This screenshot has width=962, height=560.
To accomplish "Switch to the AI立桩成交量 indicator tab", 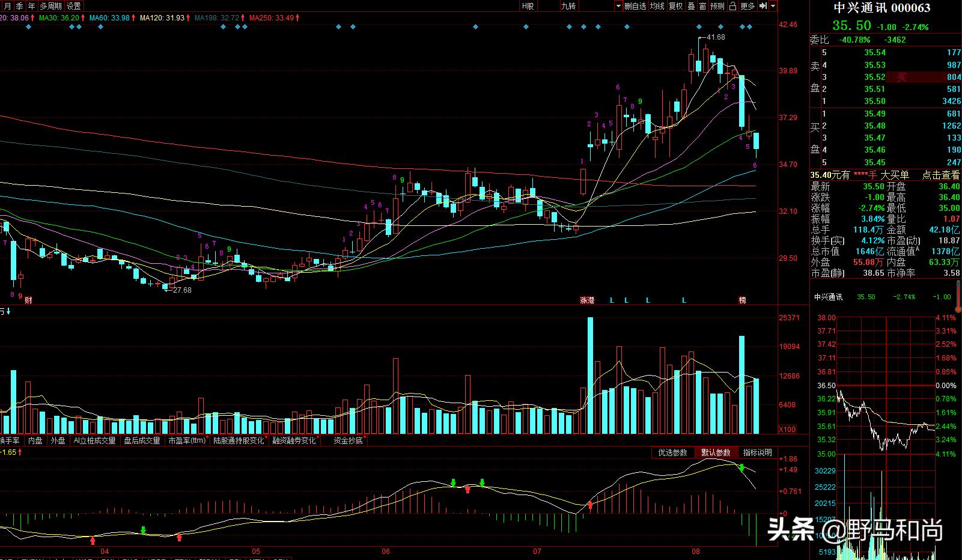I will (94, 440).
